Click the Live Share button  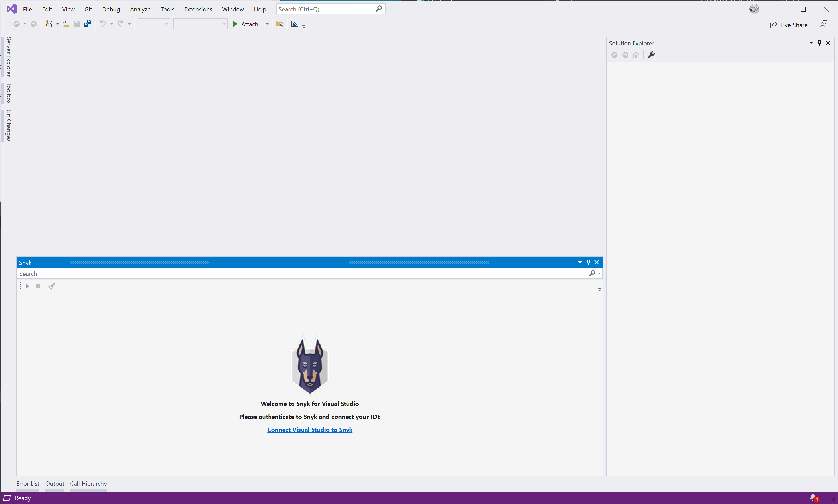[x=789, y=25]
